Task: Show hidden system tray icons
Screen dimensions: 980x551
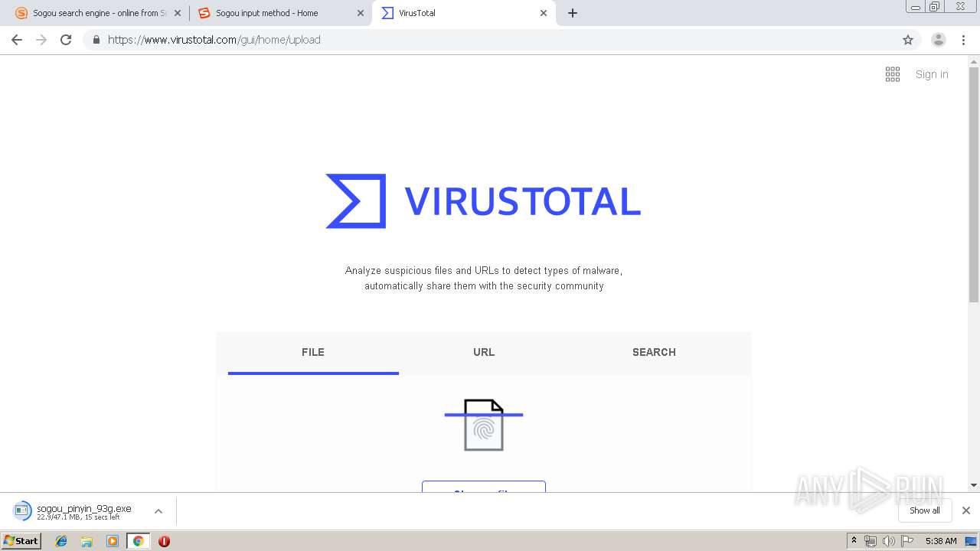Action: [x=854, y=541]
